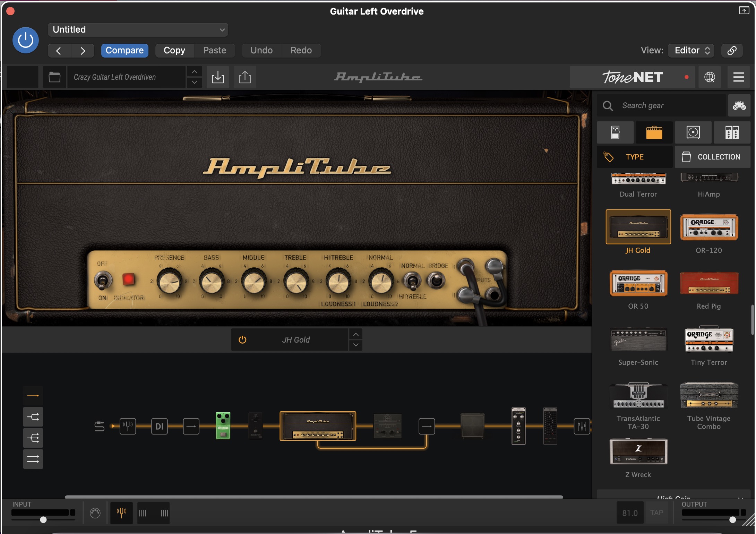The height and width of the screenshot is (534, 756).
Task: Select the Dual Terror amp
Action: pyautogui.click(x=638, y=186)
